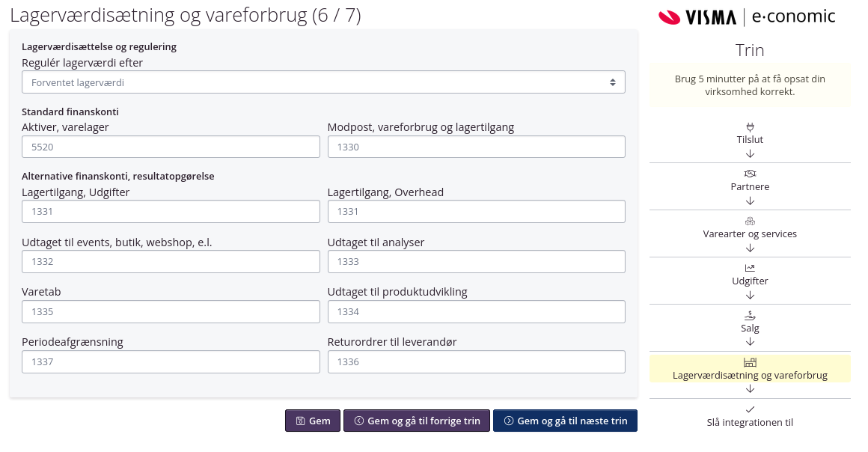Viewport: 868px width, 452px height.
Task: Click the Varetab input containing 1335
Action: click(x=171, y=311)
